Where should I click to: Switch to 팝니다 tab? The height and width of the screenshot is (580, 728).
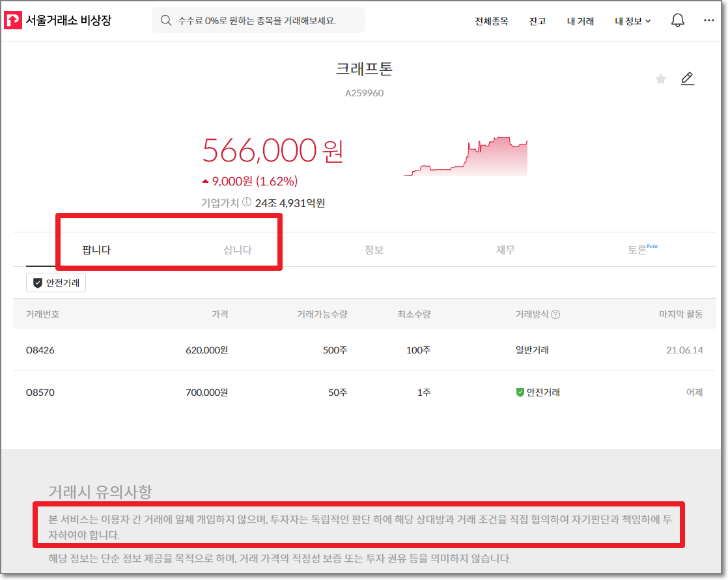click(x=96, y=250)
